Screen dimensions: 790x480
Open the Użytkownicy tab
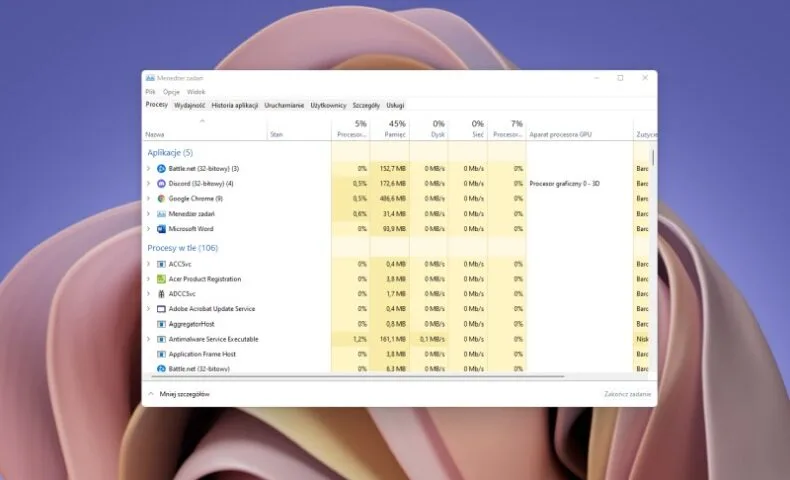tap(328, 106)
